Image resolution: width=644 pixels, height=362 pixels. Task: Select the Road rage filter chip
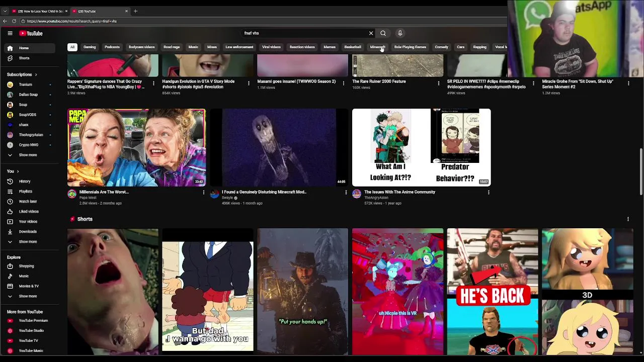pos(172,47)
